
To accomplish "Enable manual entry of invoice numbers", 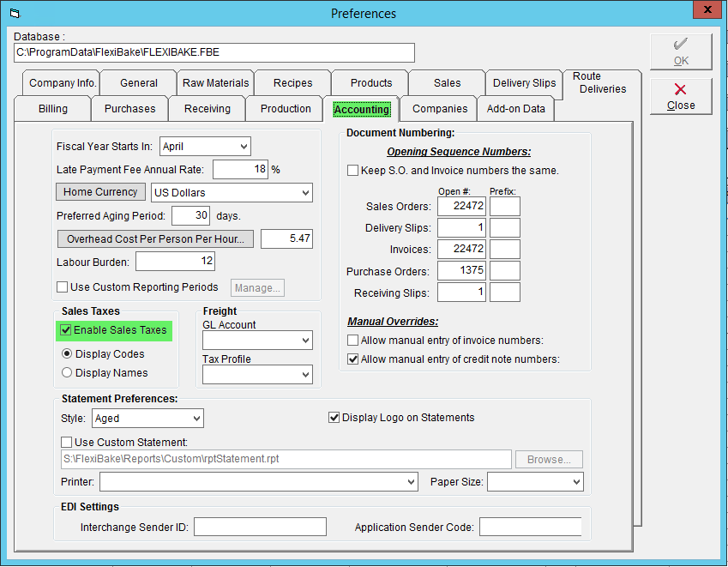I will (353, 341).
